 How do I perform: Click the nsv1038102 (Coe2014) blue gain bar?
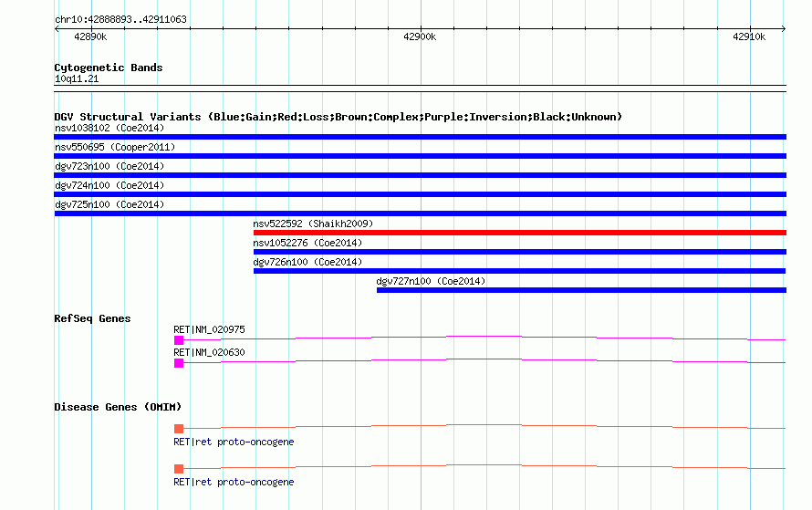[x=420, y=137]
